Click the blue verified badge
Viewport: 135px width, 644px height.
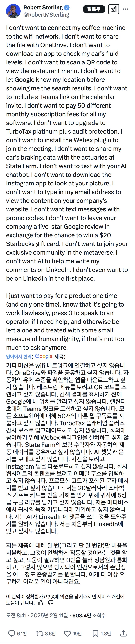tap(67, 8)
